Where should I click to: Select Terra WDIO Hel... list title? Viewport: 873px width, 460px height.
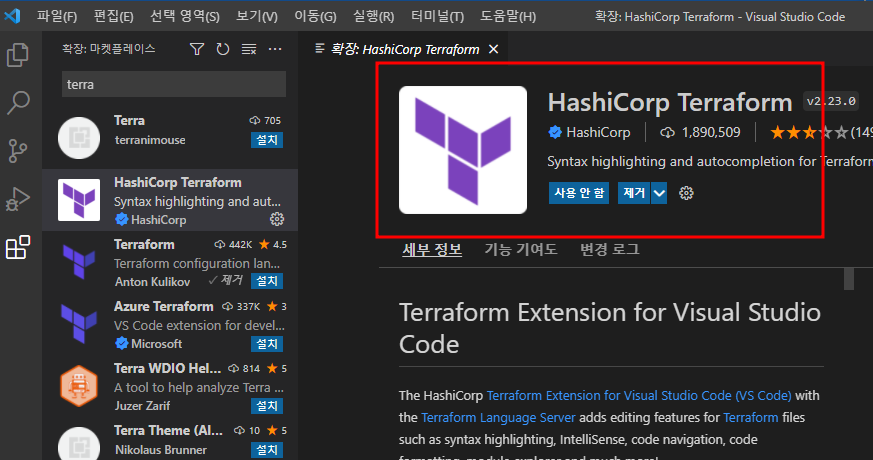168,368
